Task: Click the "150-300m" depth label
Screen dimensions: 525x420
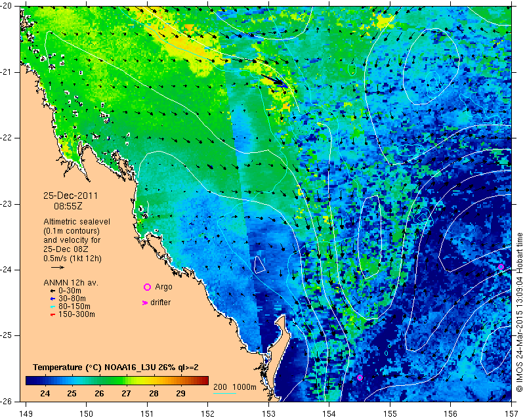Action: (77, 314)
